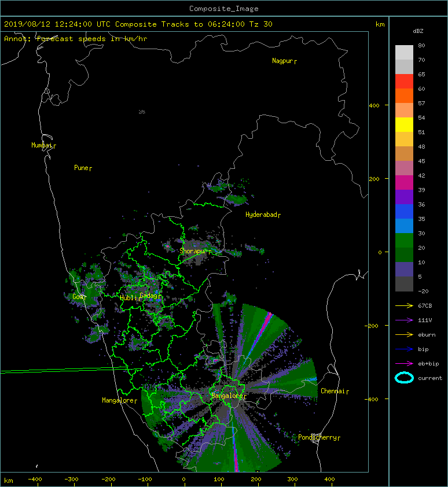
Task: Click the bip blue arrow legend icon
Action: pyautogui.click(x=404, y=349)
